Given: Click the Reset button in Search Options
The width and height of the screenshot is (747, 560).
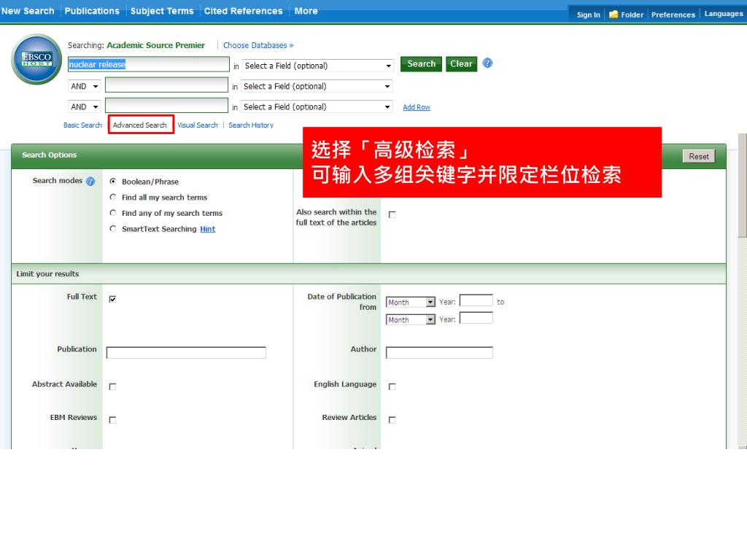Looking at the screenshot, I should point(698,156).
